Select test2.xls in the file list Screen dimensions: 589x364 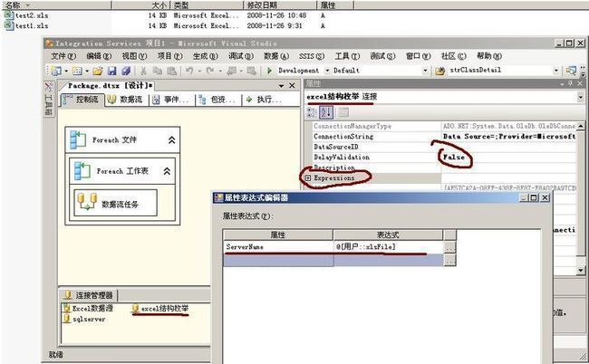click(x=26, y=15)
